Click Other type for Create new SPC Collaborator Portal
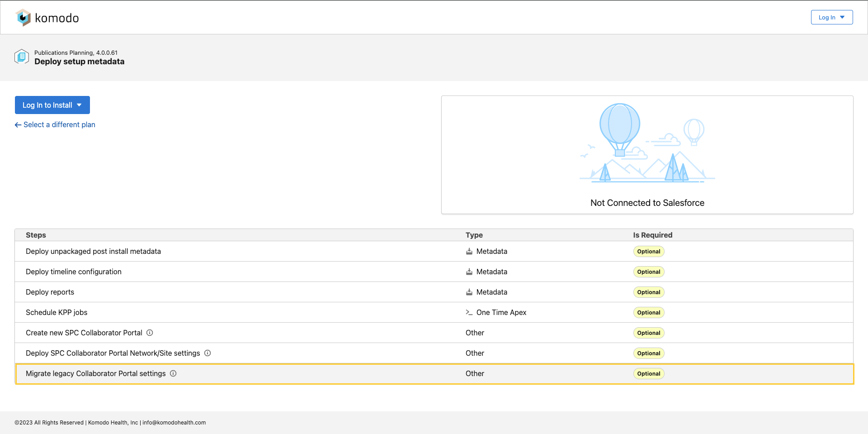Screen dimensions: 868x434 tap(475, 333)
